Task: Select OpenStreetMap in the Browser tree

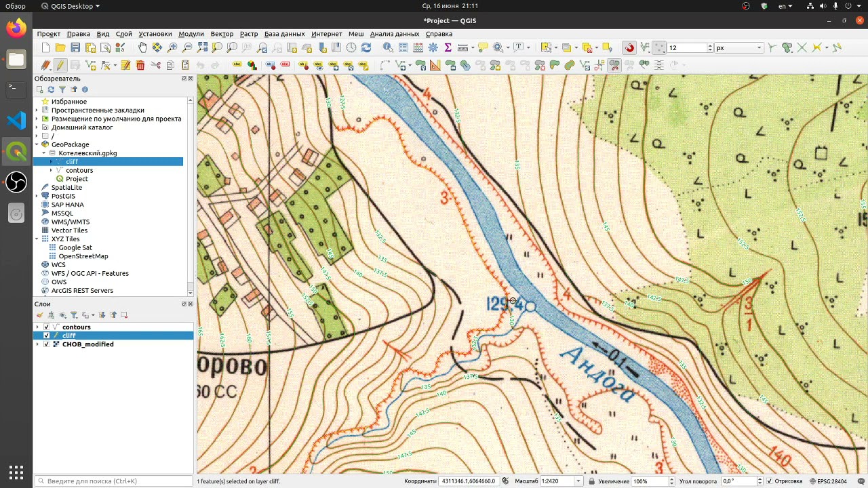Action: pos(83,256)
